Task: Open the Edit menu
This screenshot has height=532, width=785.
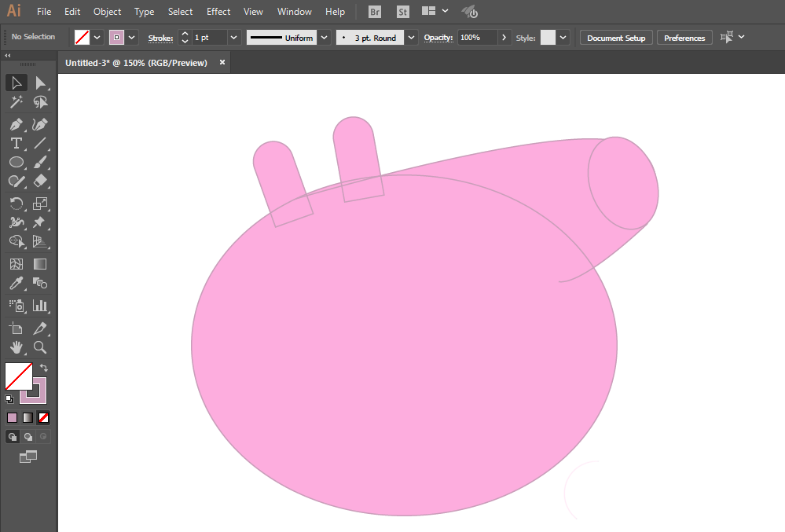Action: coord(72,12)
